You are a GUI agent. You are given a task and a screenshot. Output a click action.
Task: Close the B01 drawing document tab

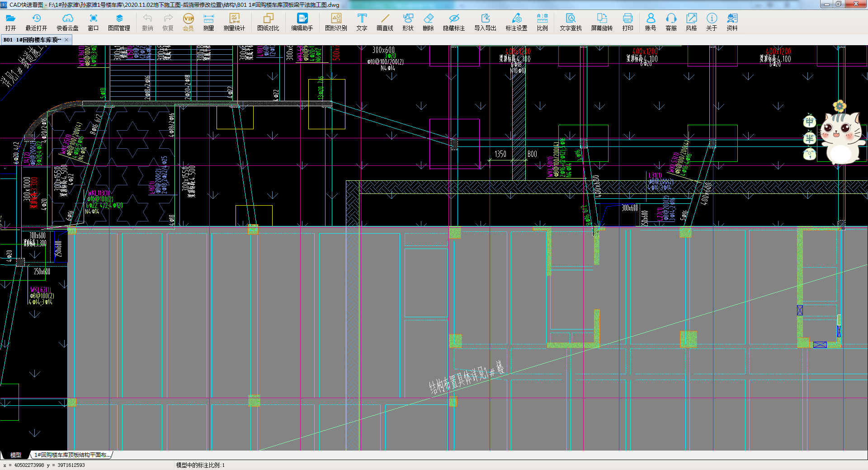pos(66,40)
